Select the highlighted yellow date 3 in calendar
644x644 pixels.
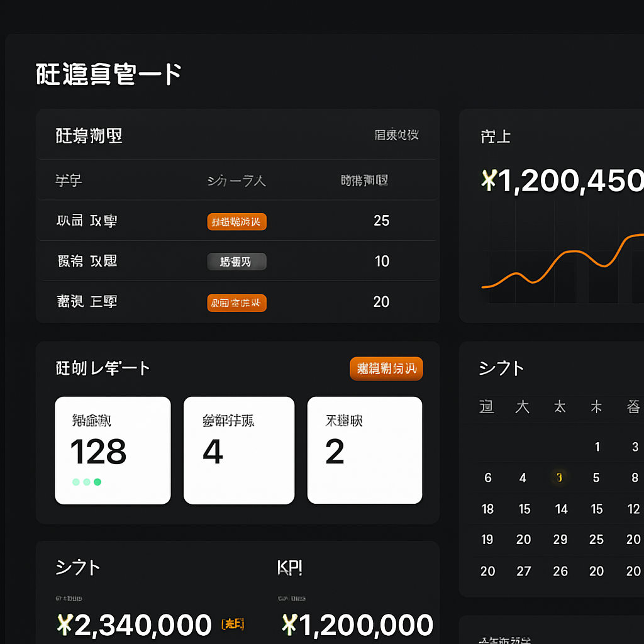(x=559, y=477)
